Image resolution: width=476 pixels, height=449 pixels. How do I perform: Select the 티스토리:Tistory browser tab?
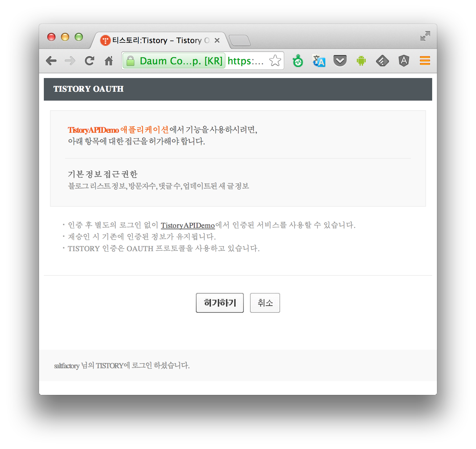click(160, 40)
